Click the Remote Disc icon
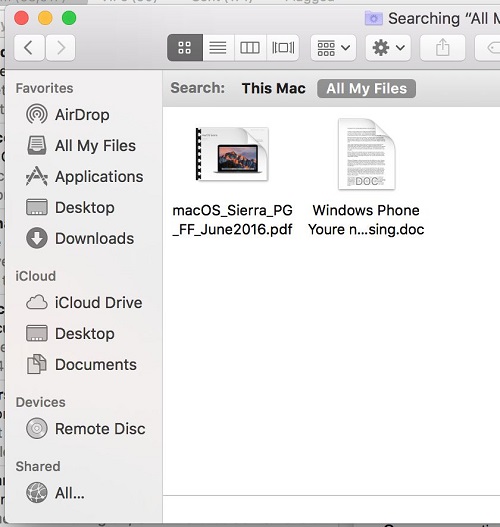Screen dimensions: 500x527 click(37, 428)
